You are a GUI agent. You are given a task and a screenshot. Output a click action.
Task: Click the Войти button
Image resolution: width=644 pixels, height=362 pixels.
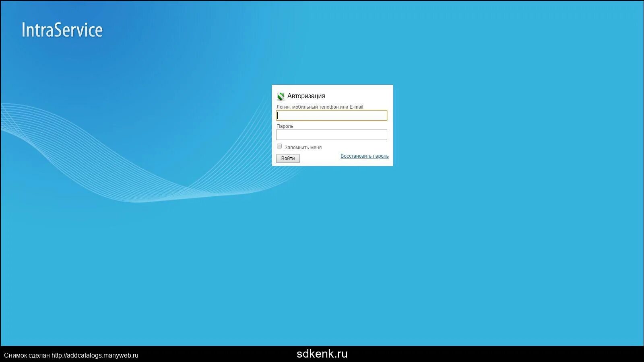288,158
